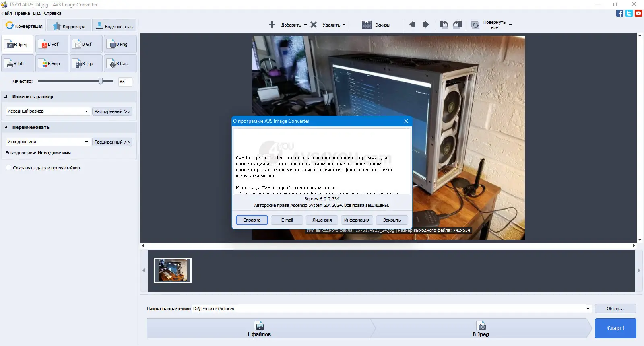644x346 pixels.
Task: Open the 'Правка' menu
Action: point(22,13)
